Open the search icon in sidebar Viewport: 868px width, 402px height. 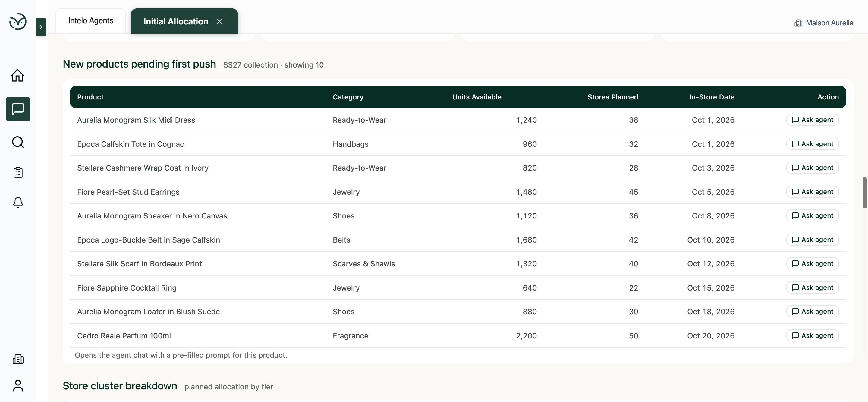[x=18, y=142]
